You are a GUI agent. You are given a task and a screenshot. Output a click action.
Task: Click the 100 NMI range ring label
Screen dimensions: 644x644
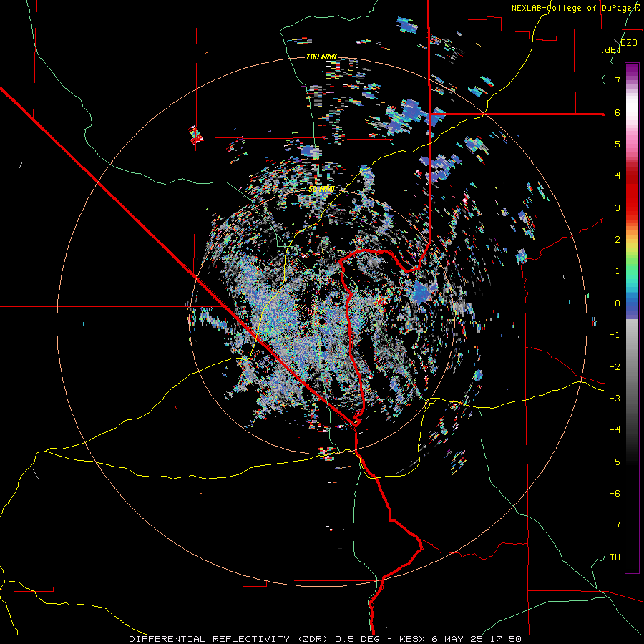(321, 57)
